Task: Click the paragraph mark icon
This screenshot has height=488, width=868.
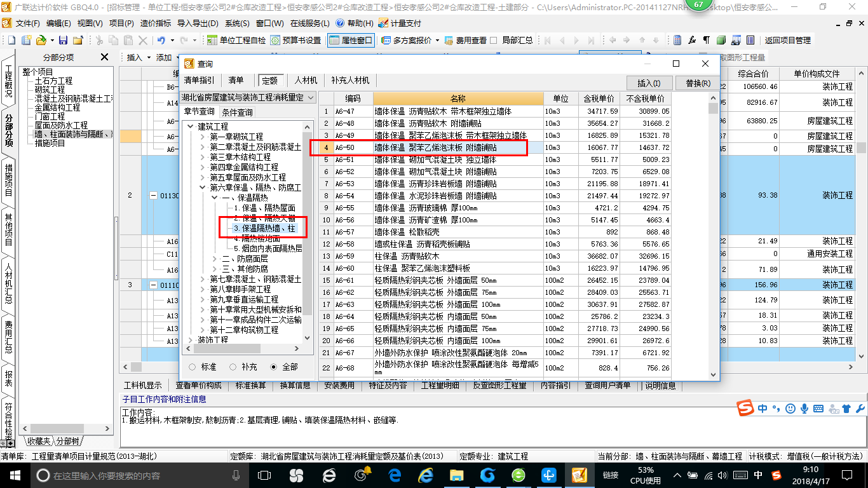Action: [x=707, y=40]
